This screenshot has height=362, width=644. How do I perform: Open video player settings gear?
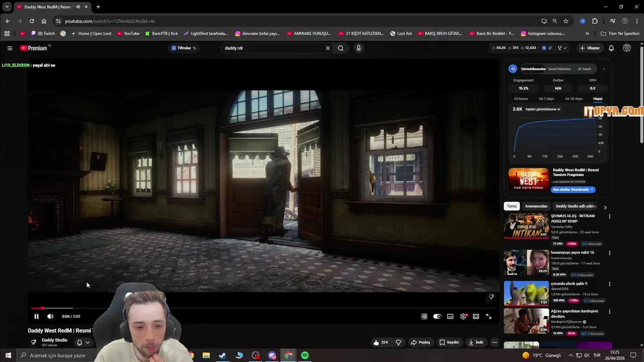click(463, 316)
